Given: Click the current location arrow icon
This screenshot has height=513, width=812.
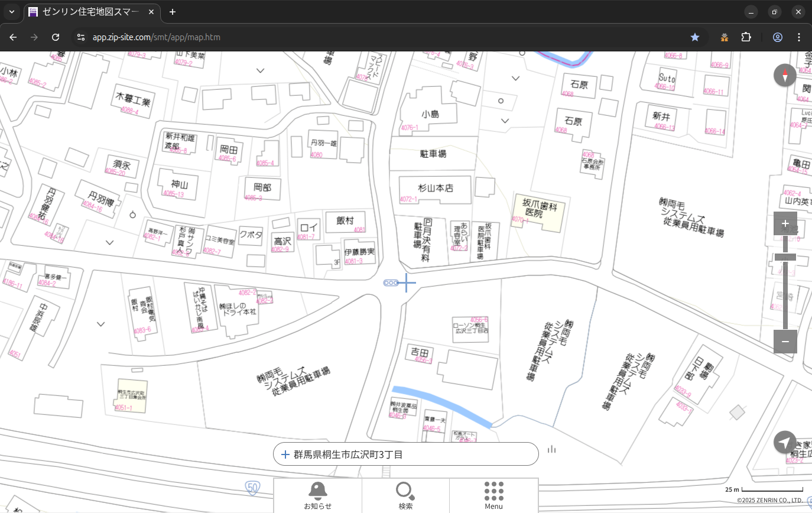Looking at the screenshot, I should (x=785, y=442).
